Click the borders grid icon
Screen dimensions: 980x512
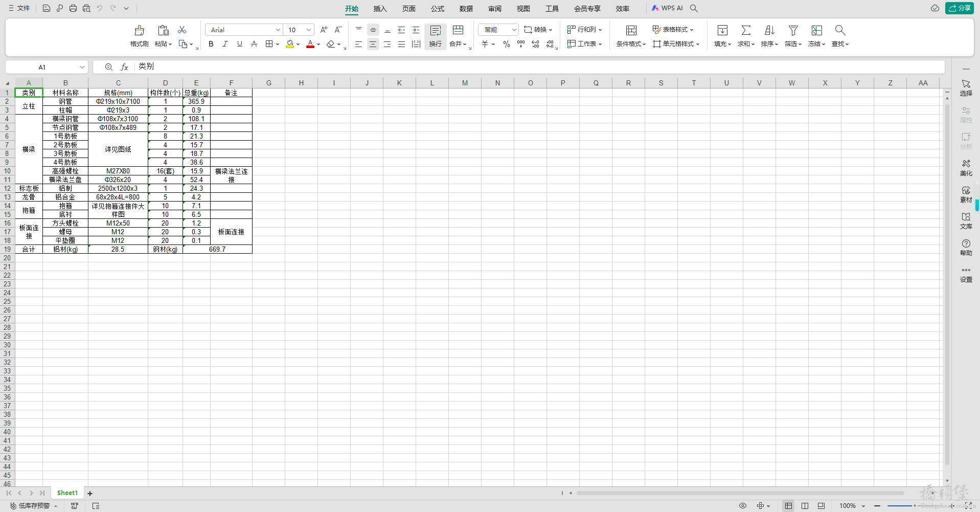click(269, 44)
